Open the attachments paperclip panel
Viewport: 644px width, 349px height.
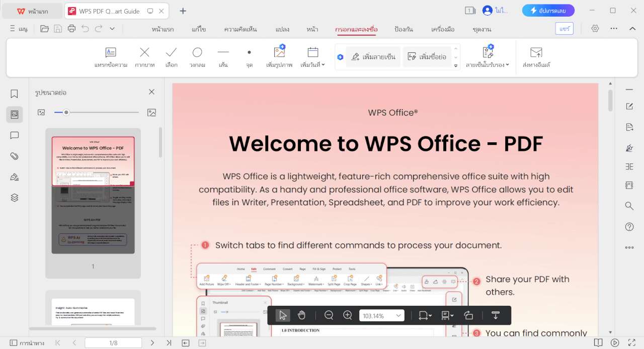[x=14, y=156]
